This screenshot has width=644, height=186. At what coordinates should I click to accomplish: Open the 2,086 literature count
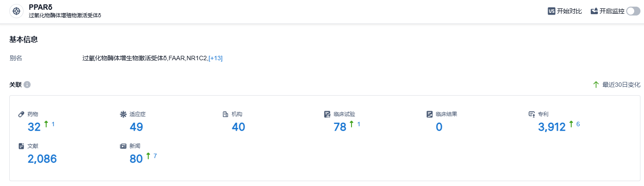coord(42,159)
